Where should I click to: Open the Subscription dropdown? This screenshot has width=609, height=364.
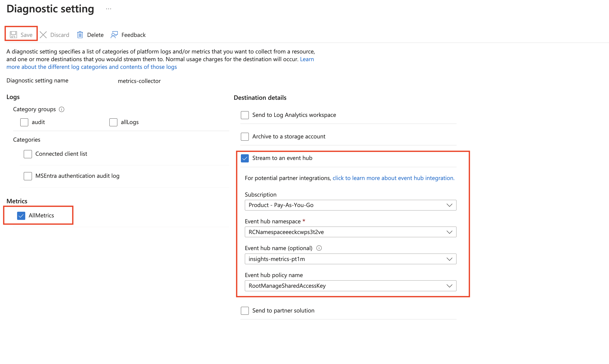pos(351,205)
